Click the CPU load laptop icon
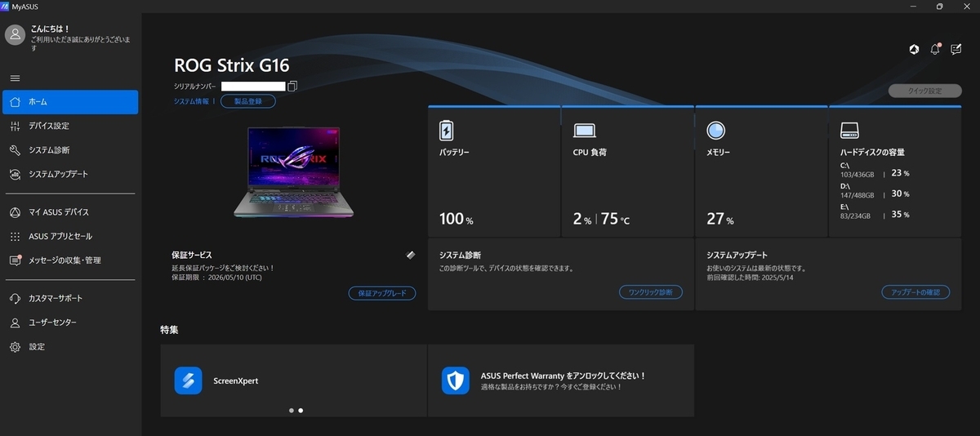Image resolution: width=980 pixels, height=436 pixels. click(584, 131)
